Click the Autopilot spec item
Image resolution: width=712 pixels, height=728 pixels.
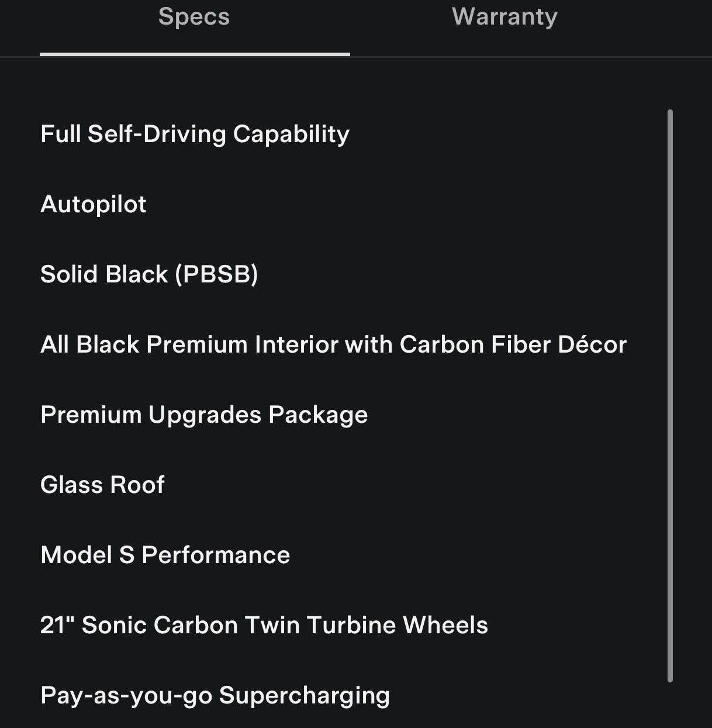(x=94, y=204)
